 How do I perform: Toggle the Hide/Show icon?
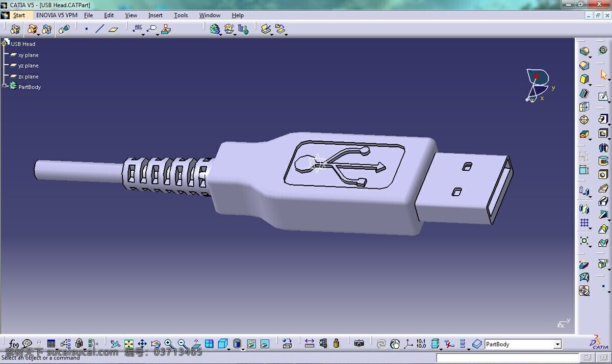(251, 344)
